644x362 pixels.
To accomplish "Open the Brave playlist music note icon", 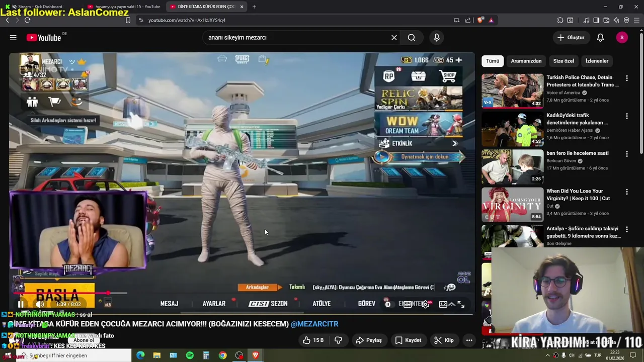I will tap(586, 20).
